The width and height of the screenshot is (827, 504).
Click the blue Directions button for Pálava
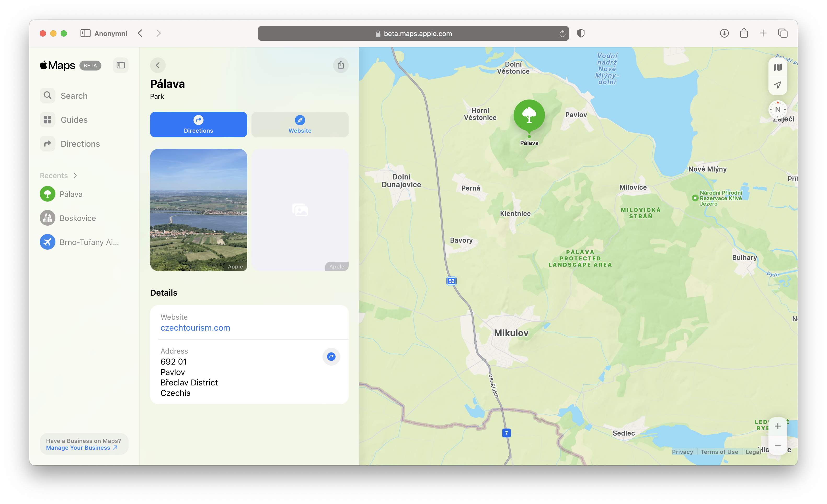(198, 124)
